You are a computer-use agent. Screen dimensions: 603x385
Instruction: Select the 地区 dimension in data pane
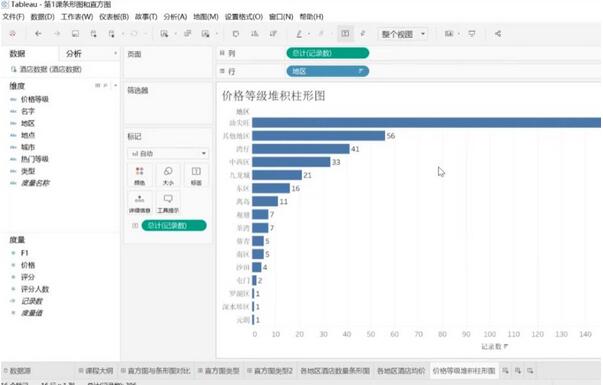(28, 123)
